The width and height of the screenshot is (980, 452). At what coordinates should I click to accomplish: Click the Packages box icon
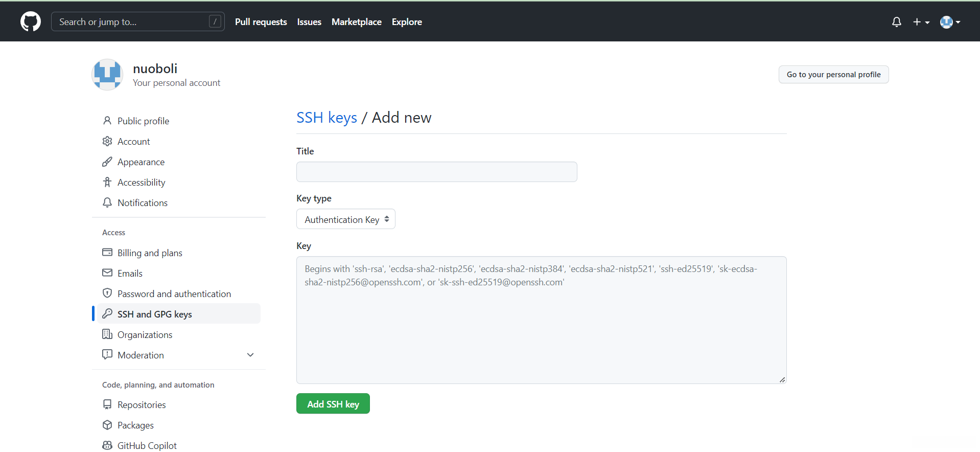click(107, 425)
